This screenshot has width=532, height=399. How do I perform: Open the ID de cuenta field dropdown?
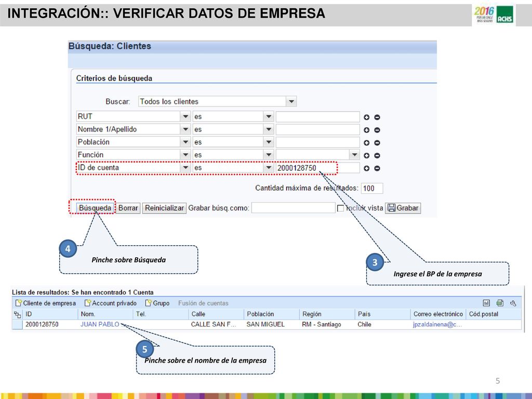pos(185,168)
